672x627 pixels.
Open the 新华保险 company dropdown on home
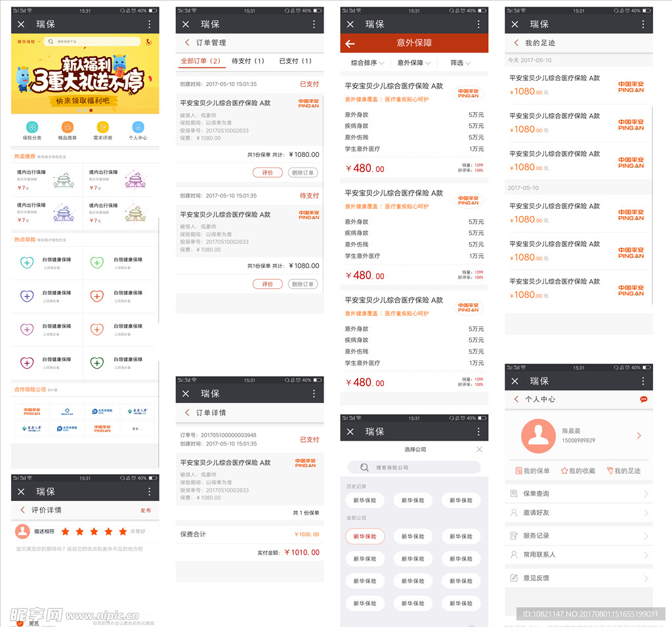29,41
